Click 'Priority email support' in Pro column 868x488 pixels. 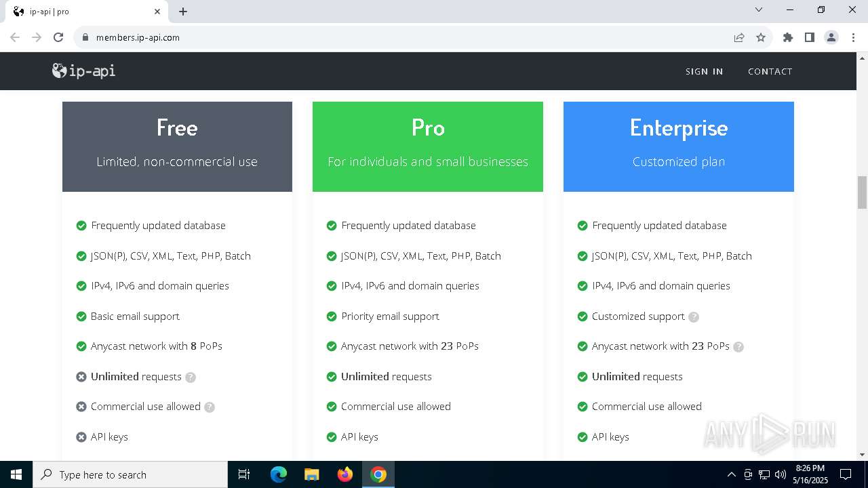click(x=390, y=317)
